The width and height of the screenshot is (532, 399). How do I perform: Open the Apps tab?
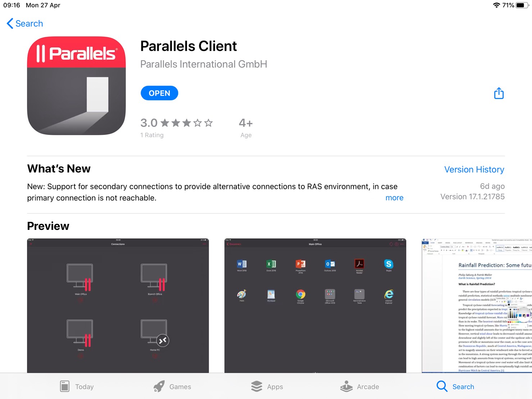click(267, 386)
